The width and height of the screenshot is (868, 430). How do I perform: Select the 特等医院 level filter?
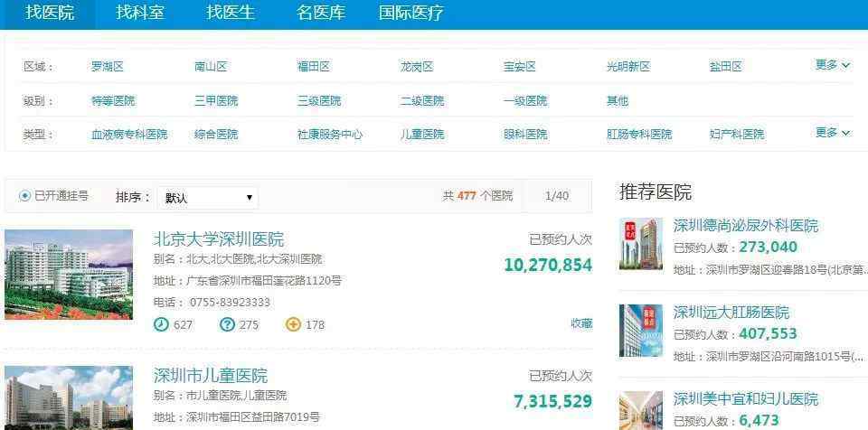113,101
